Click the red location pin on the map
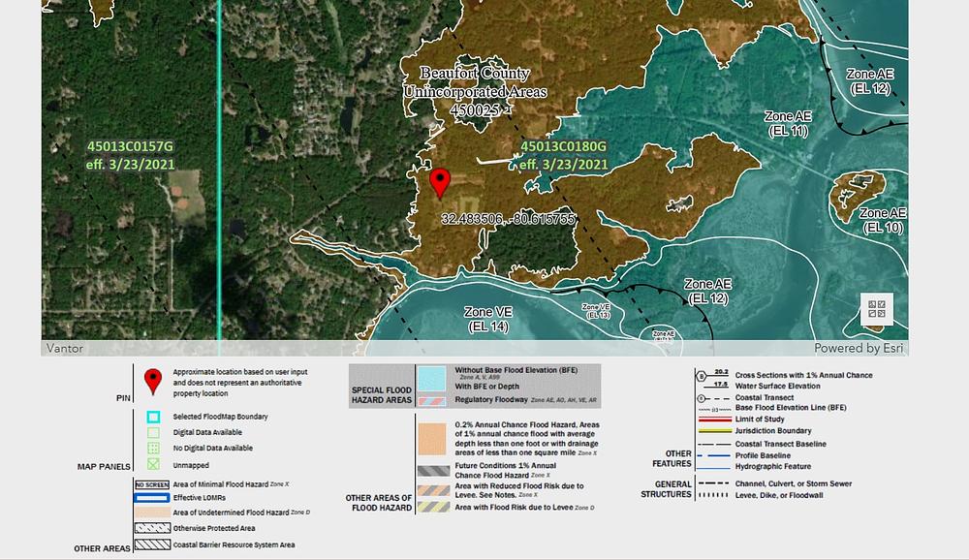Image resolution: width=969 pixels, height=560 pixels. pos(440,183)
